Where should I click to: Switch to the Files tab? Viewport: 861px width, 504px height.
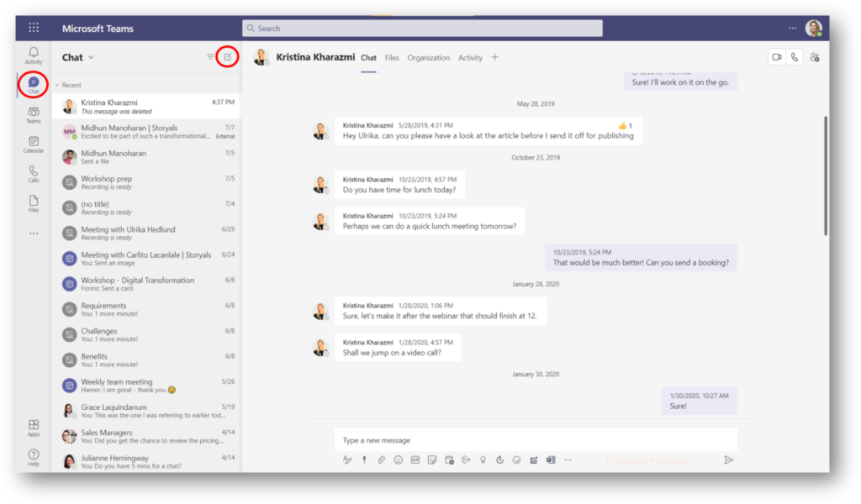(x=392, y=59)
